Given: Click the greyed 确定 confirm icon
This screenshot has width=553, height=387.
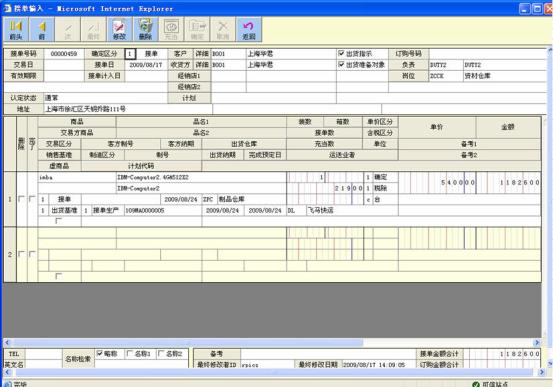Looking at the screenshot, I should 197,29.
